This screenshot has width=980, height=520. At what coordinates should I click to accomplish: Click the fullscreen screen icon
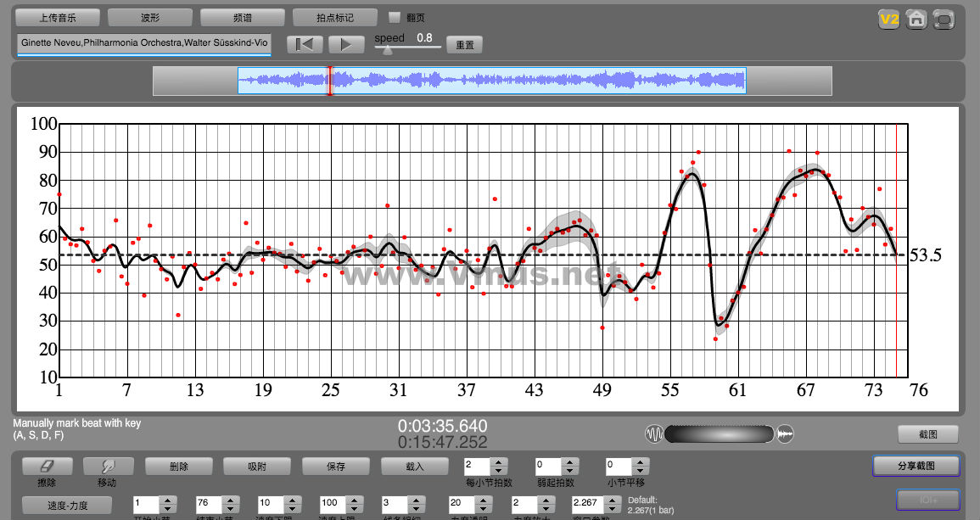click(943, 20)
